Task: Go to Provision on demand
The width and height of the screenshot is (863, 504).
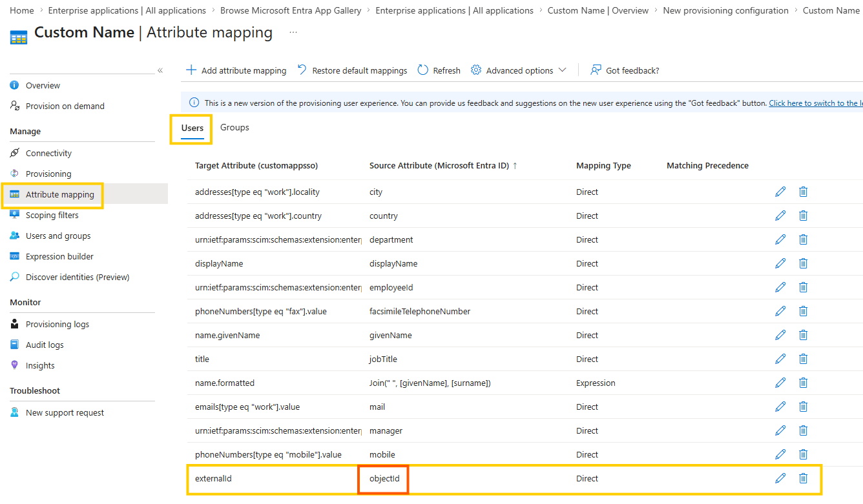Action: tap(65, 106)
